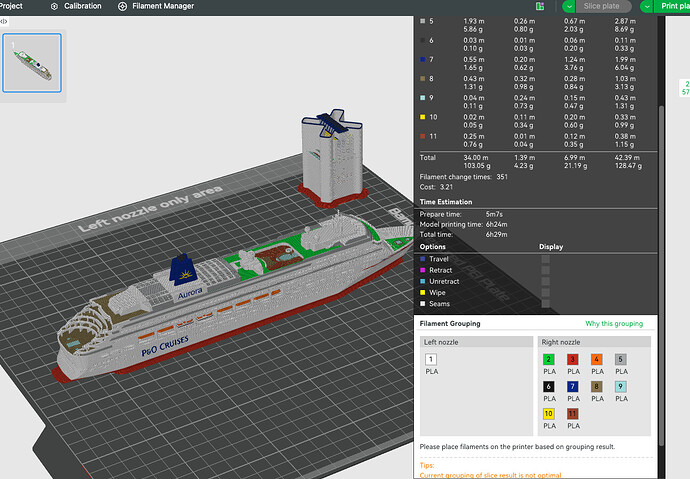Click the 'Total time: 6h29m' value
690x479 pixels.
(x=496, y=234)
